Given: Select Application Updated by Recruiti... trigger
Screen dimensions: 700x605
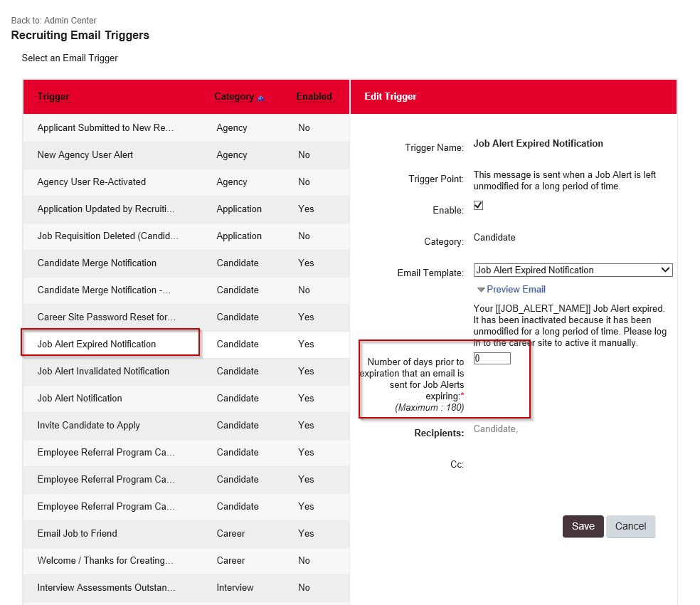Looking at the screenshot, I should point(106,209).
